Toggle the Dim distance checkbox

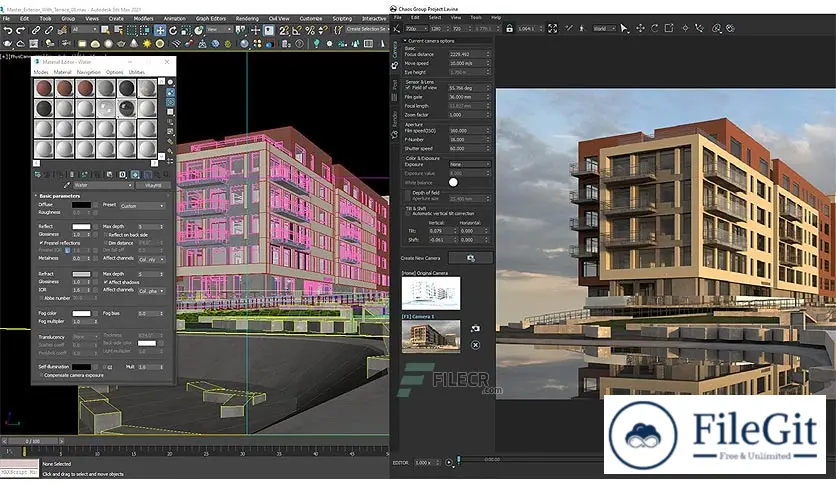coord(106,243)
